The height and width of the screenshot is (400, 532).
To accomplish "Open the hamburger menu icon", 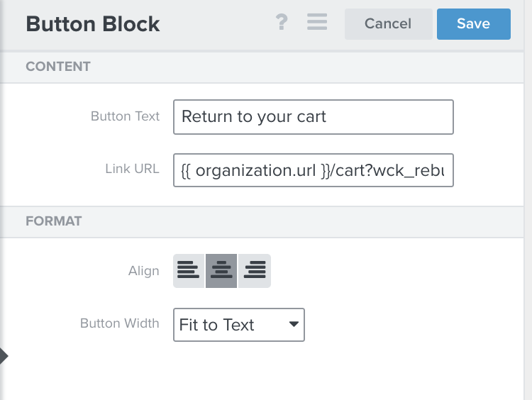I will tap(317, 23).
